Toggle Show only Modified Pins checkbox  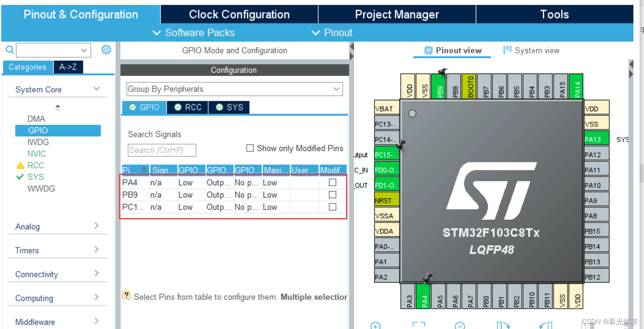click(250, 148)
